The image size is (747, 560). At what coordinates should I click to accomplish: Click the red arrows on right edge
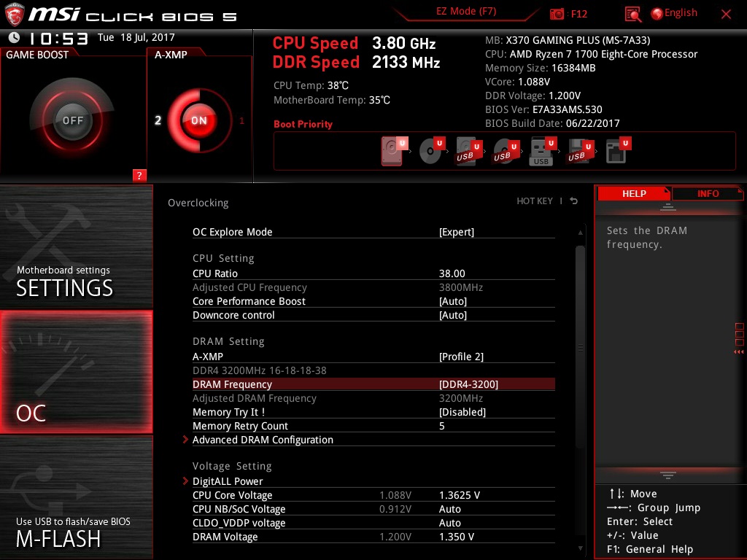click(738, 352)
